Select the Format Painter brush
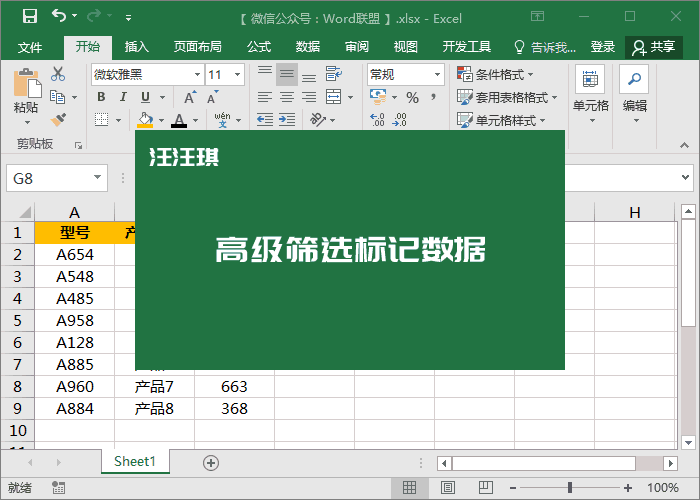The width and height of the screenshot is (700, 500). tap(58, 119)
